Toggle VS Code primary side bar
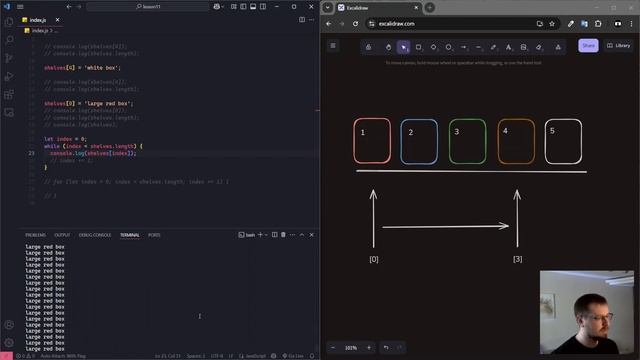Viewport: 640px width, 360px height. pyautogui.click(x=243, y=7)
